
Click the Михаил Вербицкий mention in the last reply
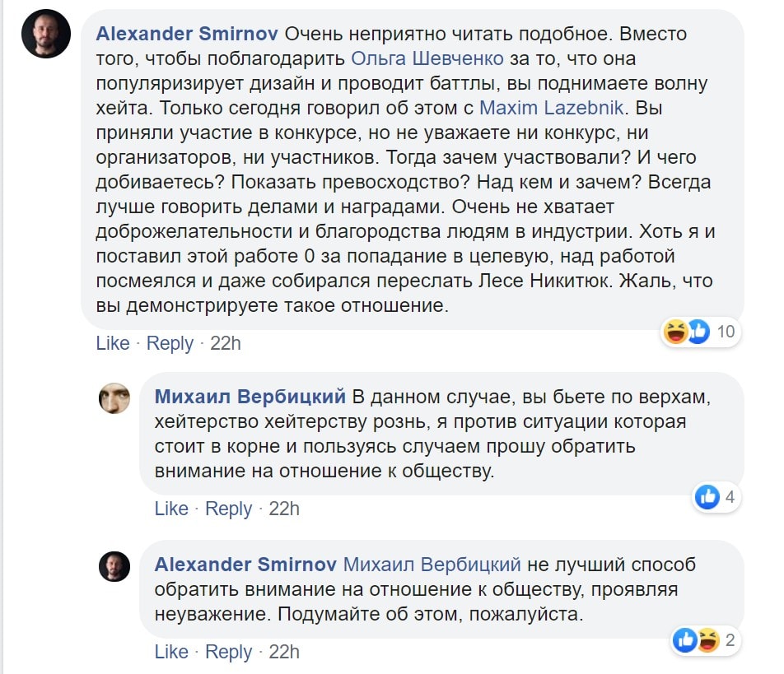pos(432,565)
